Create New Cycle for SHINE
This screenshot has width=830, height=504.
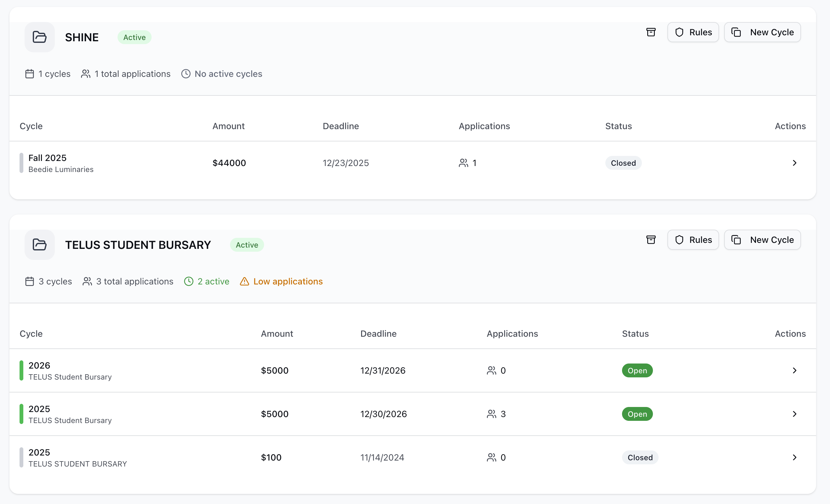tap(762, 32)
